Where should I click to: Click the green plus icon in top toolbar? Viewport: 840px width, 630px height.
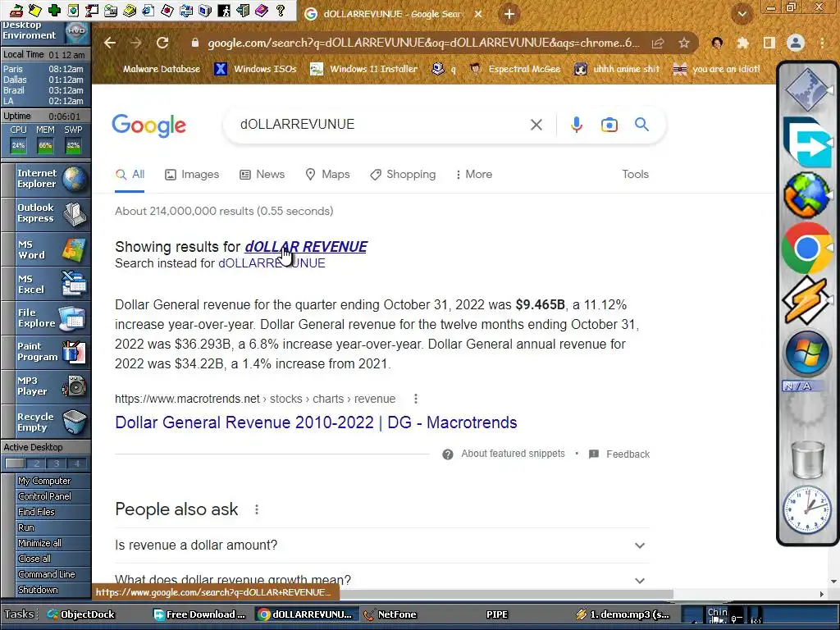54,10
